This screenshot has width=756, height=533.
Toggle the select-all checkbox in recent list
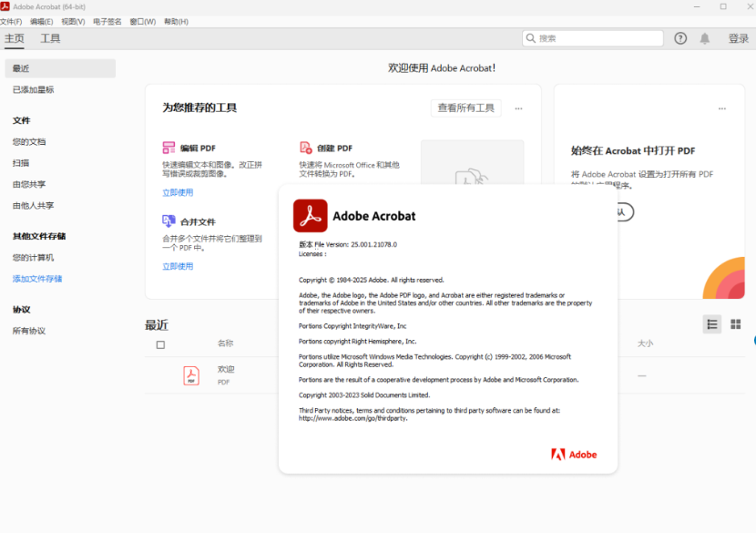(161, 344)
